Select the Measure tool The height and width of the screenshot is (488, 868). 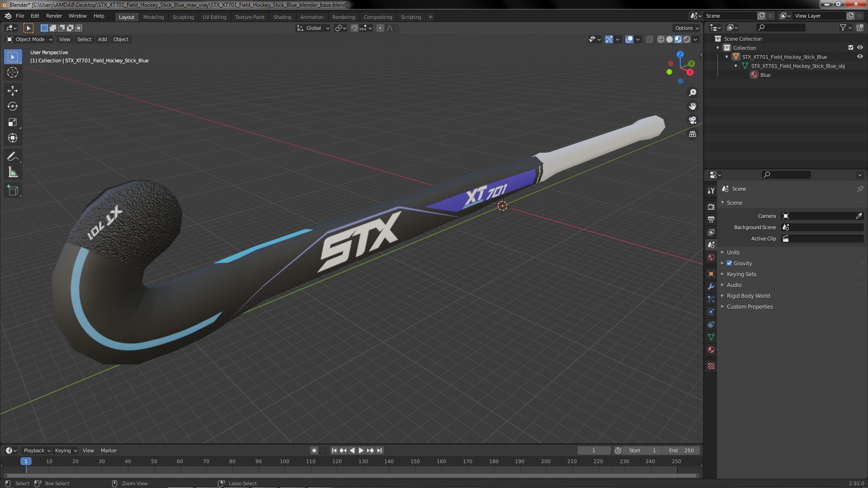pos(13,172)
